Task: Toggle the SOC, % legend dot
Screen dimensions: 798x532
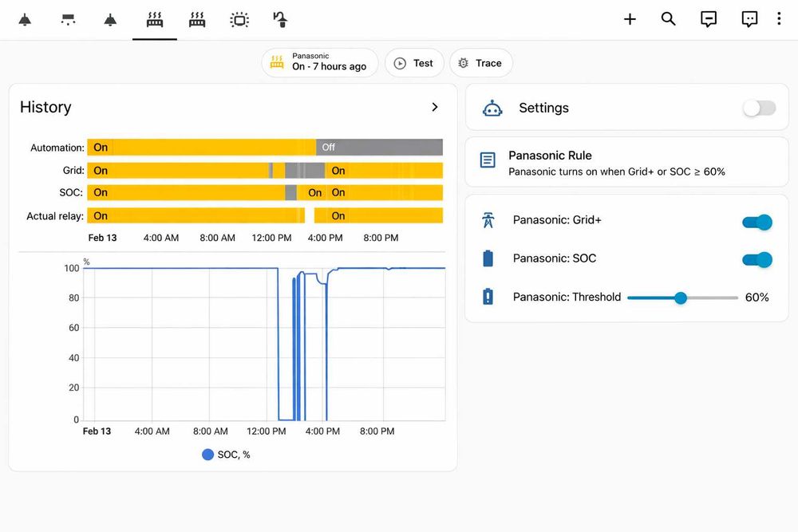Action: click(207, 455)
